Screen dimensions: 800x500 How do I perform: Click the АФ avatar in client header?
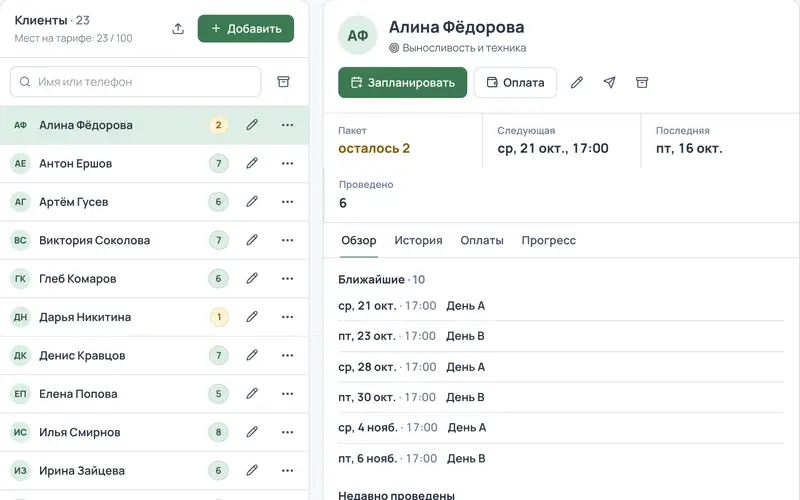tap(358, 35)
